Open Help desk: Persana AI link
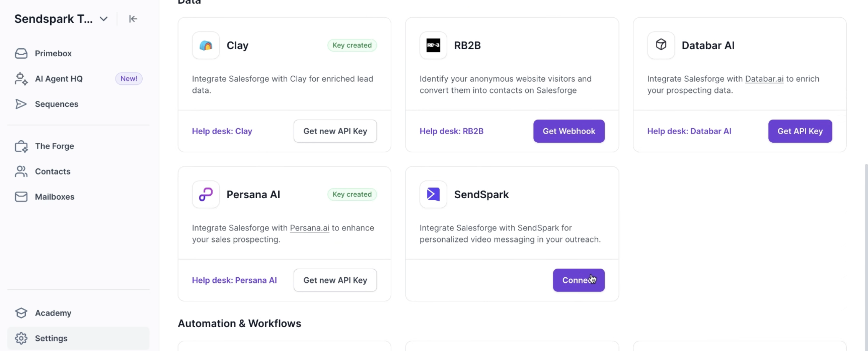This screenshot has height=351, width=868. coord(234,280)
